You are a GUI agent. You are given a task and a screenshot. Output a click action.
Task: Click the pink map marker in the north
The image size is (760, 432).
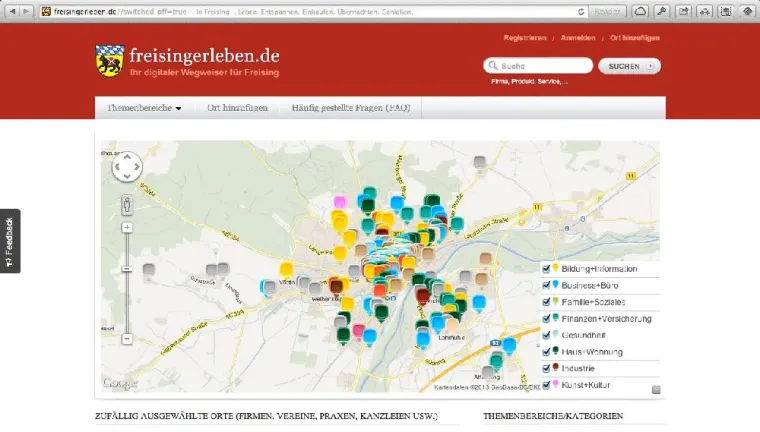[340, 202]
